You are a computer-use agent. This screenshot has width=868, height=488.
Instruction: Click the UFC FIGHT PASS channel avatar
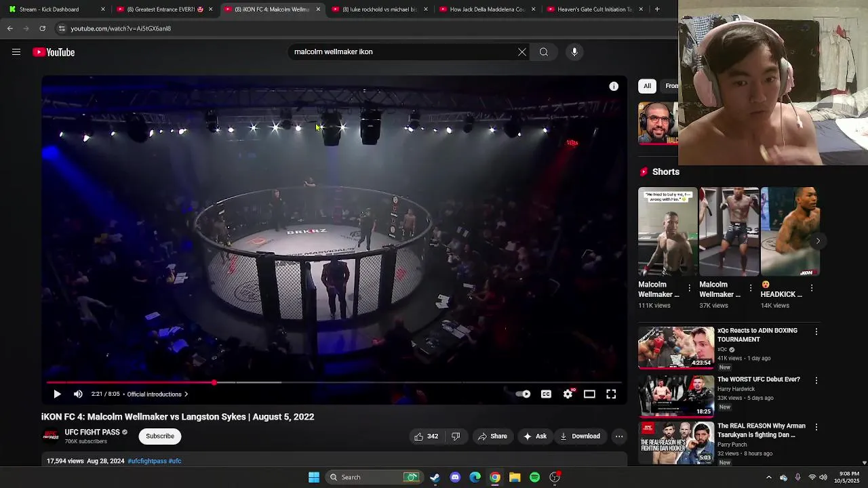point(51,436)
